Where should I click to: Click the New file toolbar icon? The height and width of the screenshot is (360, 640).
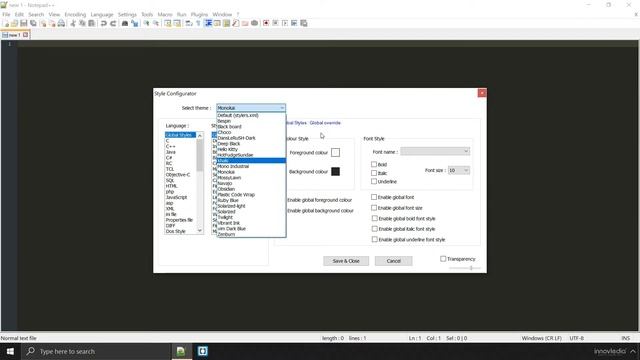pos(6,23)
